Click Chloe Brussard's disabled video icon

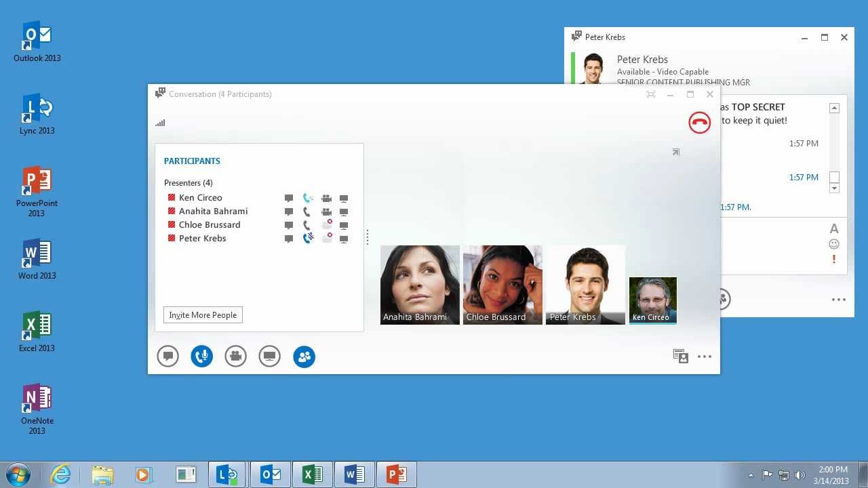point(327,224)
